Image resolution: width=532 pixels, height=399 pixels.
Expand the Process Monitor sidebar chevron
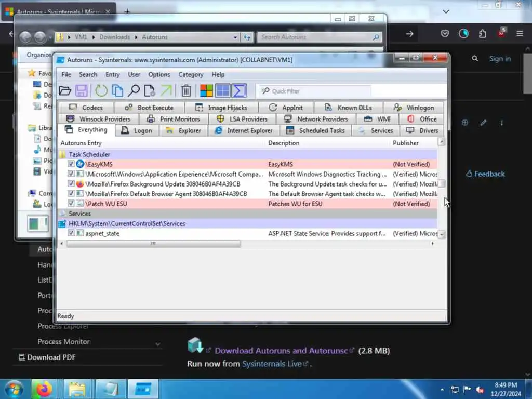(x=158, y=344)
